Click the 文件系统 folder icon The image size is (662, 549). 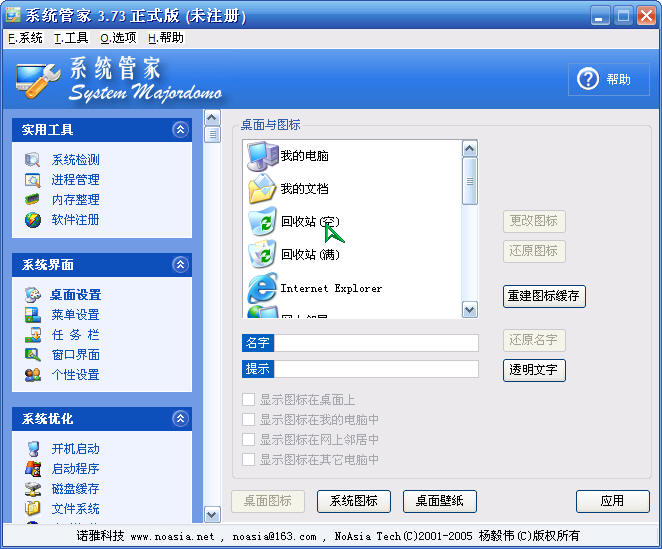[33, 508]
